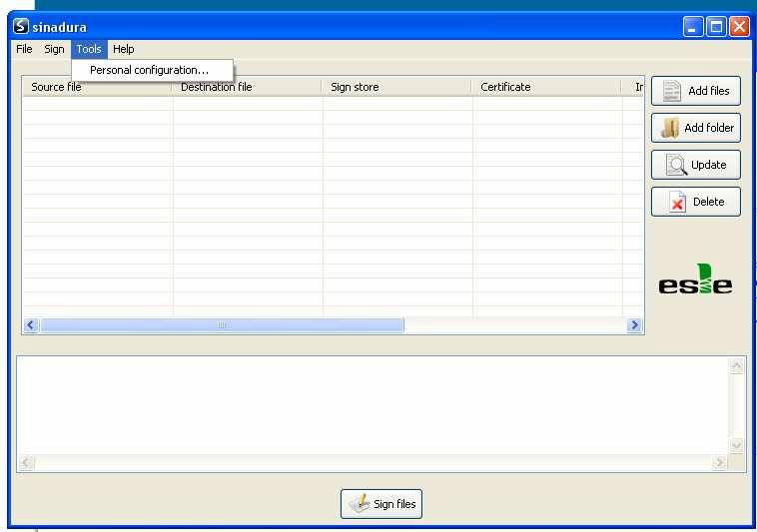Viewport: 757px width, 532px height.
Task: Click the folder icon on Add folder
Action: (x=670, y=128)
